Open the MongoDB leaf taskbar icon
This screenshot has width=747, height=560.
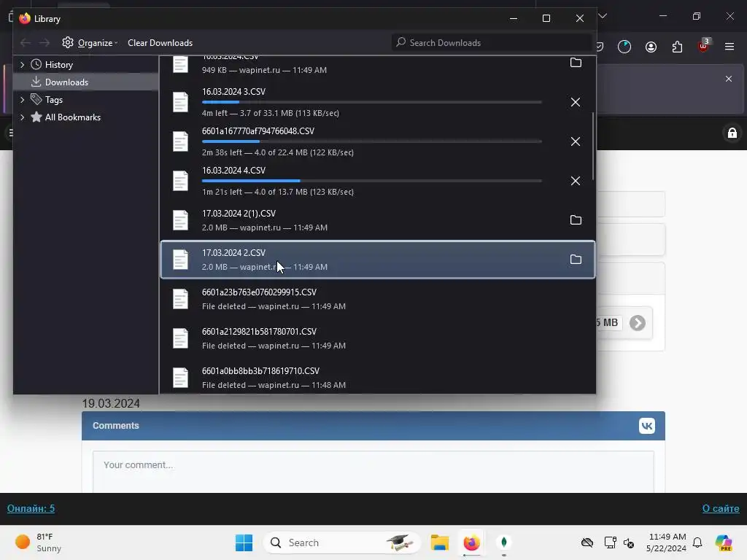click(503, 542)
